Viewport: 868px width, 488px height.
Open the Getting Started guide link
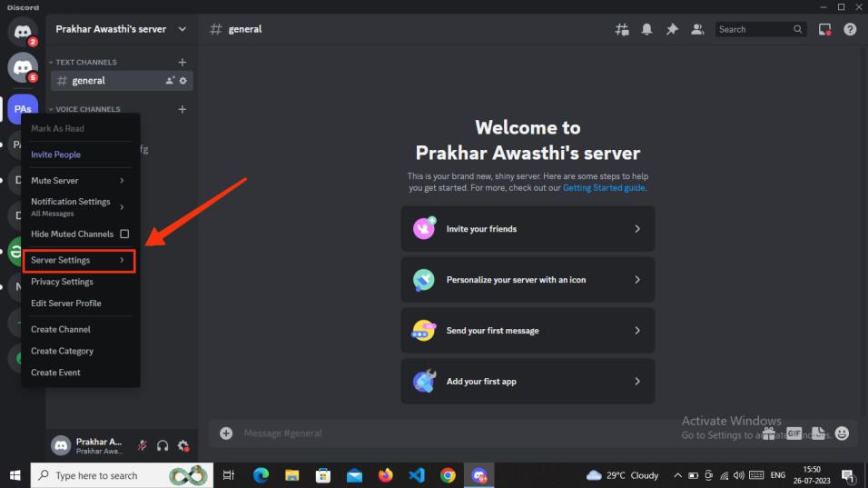coord(604,188)
